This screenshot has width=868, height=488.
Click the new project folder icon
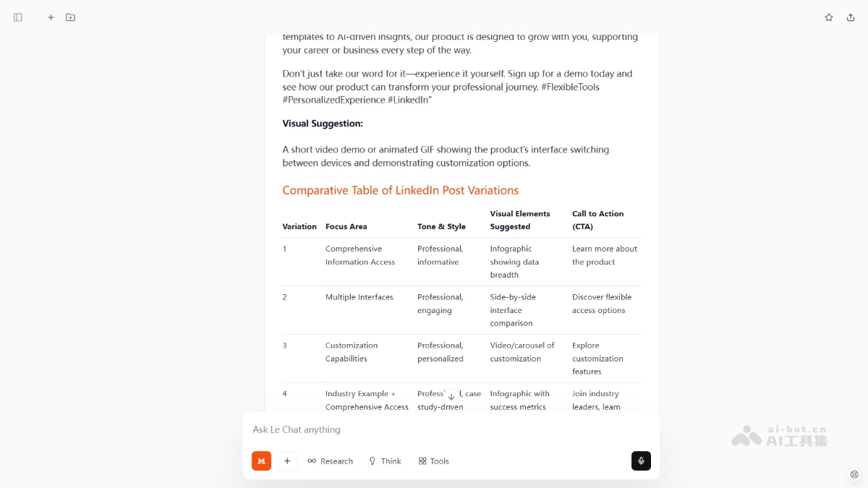(x=70, y=17)
